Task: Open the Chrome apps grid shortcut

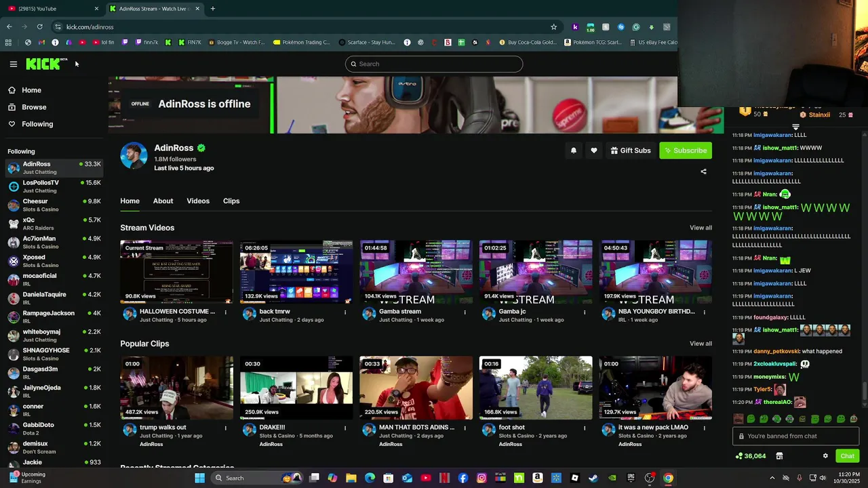Action: pos(8,42)
